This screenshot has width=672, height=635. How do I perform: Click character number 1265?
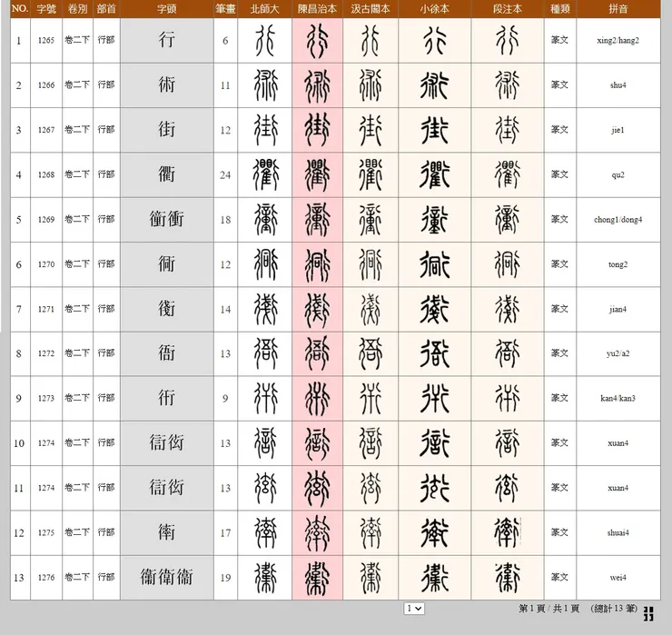tap(46, 40)
